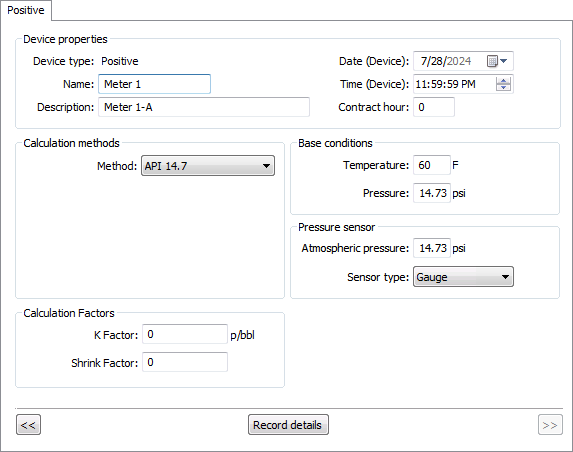
Task: Go to previous page with << button
Action: tap(28, 425)
